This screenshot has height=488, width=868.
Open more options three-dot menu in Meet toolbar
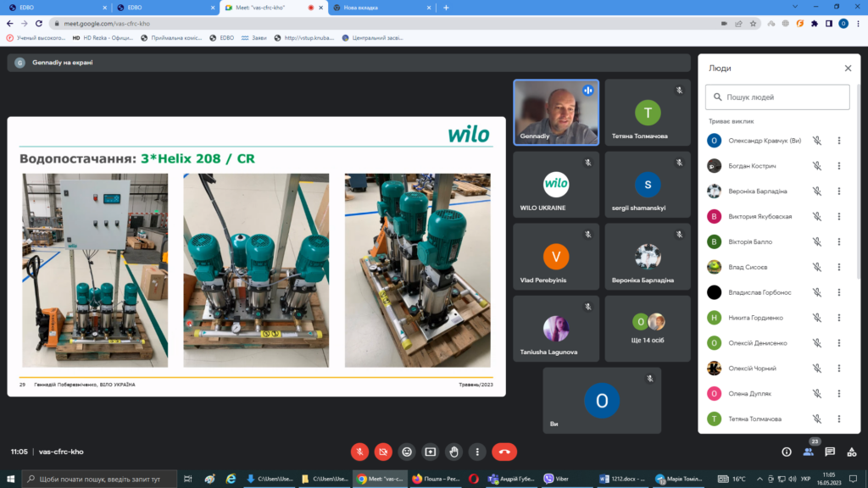[477, 452]
